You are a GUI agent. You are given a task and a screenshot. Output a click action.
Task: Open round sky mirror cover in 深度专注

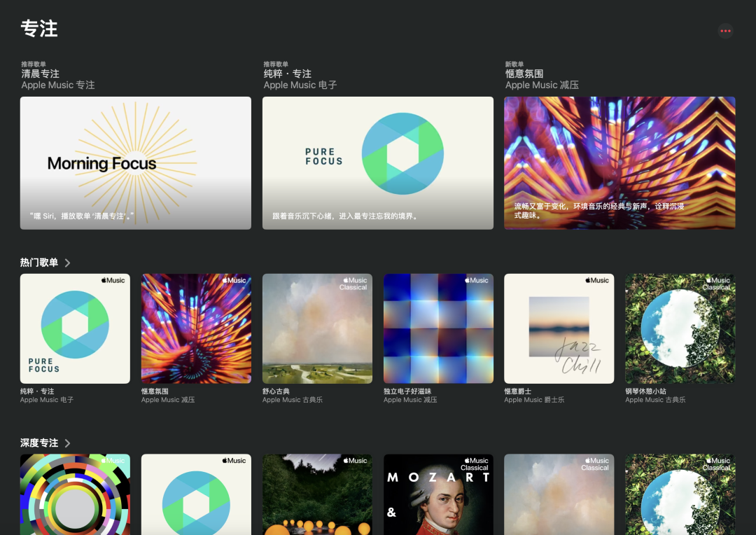(680, 494)
